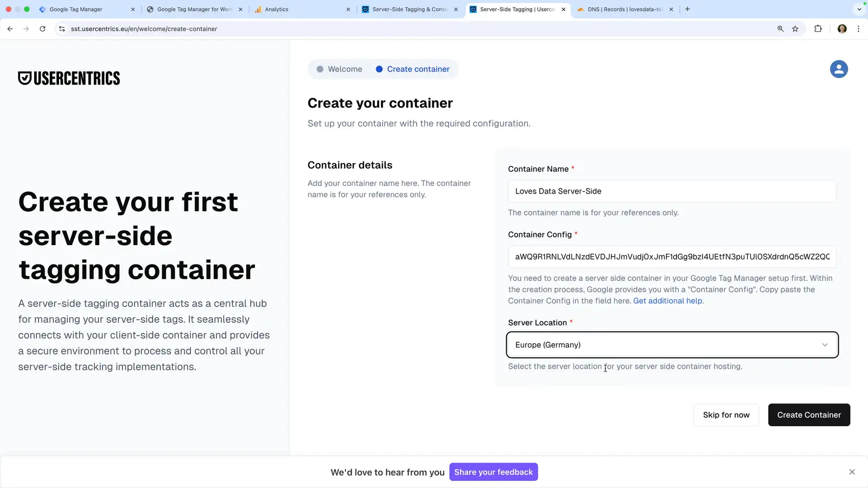Click Skip for now

tap(726, 415)
